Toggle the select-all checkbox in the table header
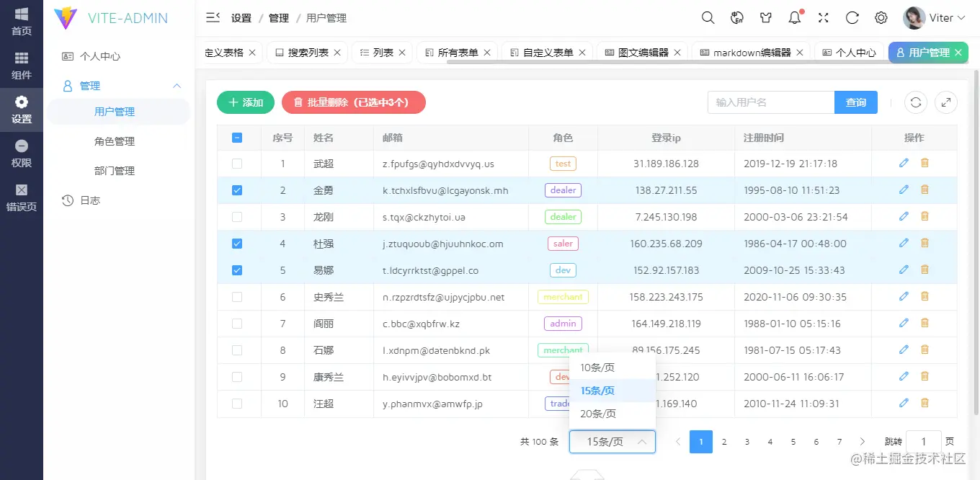Screen dimensions: 980x480 click(x=237, y=137)
